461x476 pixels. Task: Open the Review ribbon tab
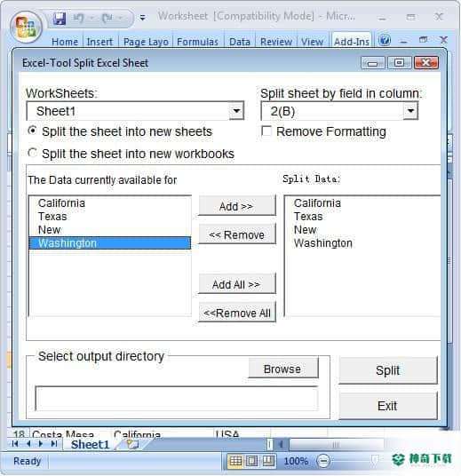276,42
